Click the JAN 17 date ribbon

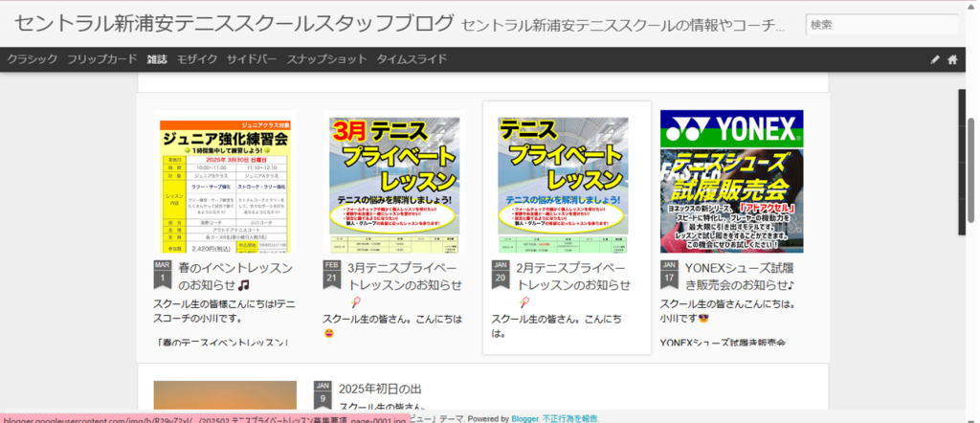click(669, 275)
